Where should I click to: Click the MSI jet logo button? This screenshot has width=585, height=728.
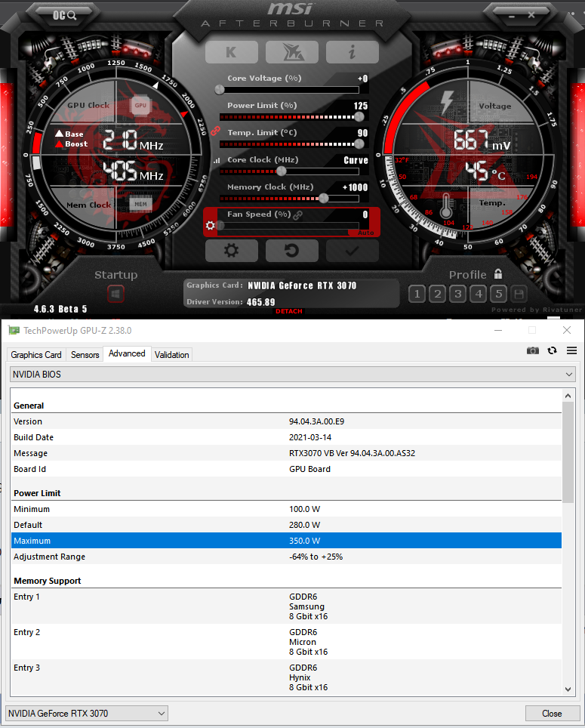(292, 52)
